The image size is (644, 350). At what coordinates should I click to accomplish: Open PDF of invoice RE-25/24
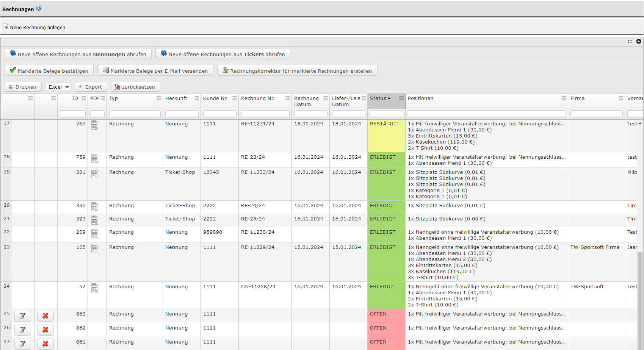95,220
